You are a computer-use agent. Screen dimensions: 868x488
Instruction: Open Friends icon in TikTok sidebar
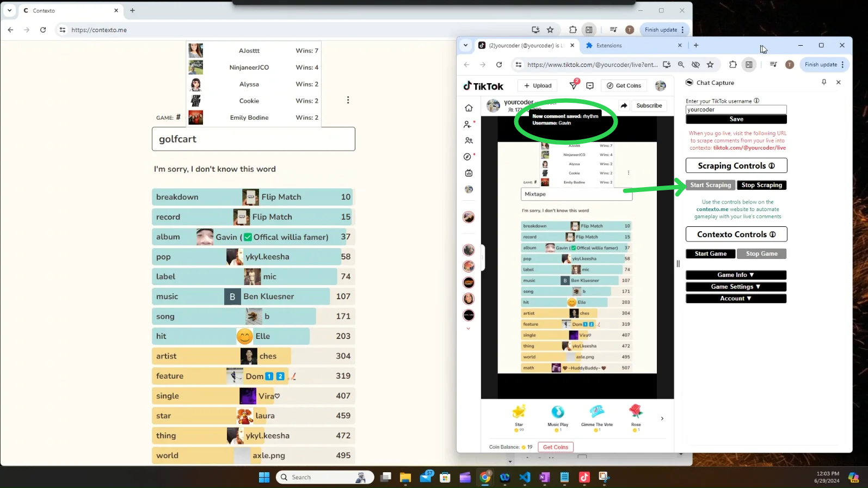[469, 140]
